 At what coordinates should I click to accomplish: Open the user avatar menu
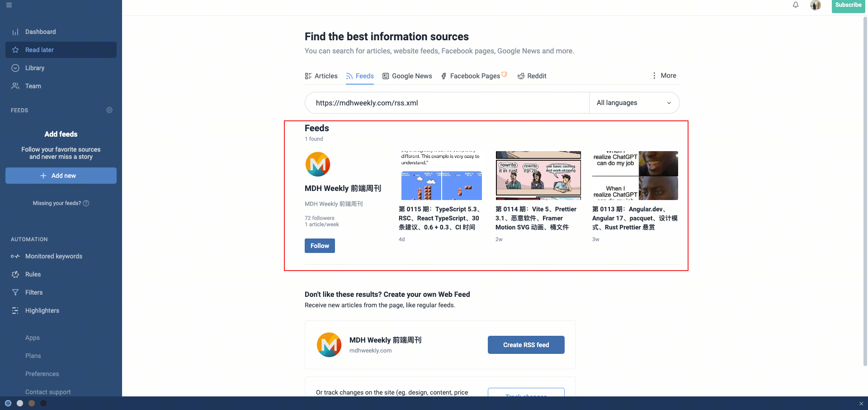(x=816, y=5)
